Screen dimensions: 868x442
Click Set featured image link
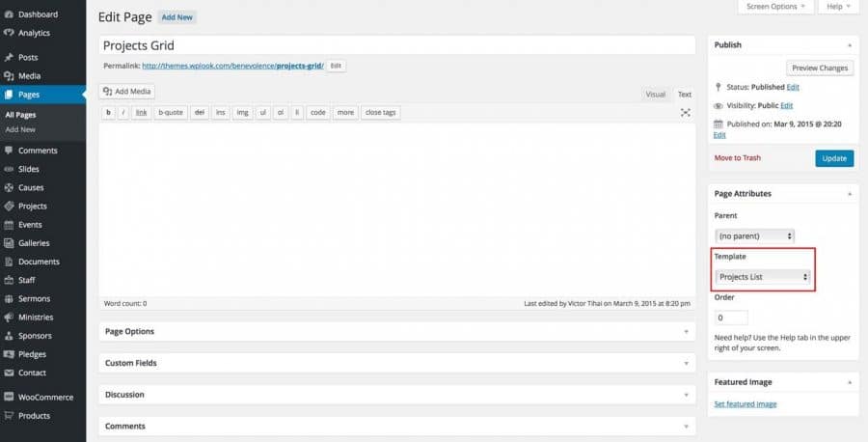coord(746,403)
